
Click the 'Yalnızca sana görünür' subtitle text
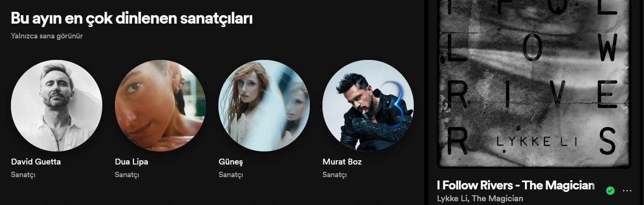pyautogui.click(x=47, y=36)
